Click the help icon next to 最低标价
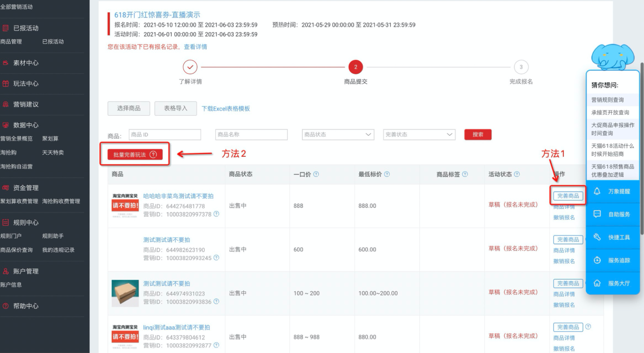The height and width of the screenshot is (353, 644). coord(387,174)
